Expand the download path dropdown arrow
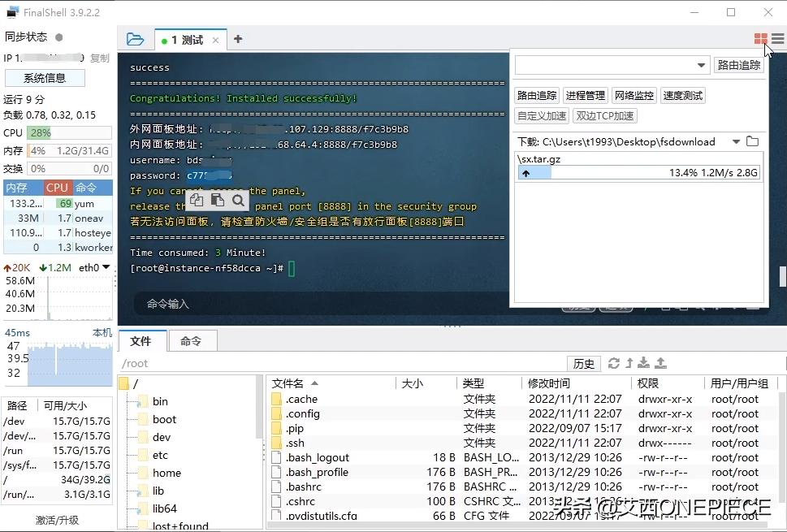 [x=736, y=141]
